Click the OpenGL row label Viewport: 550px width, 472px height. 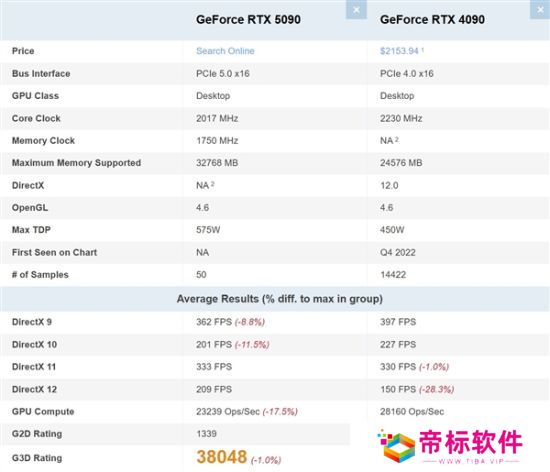click(30, 208)
